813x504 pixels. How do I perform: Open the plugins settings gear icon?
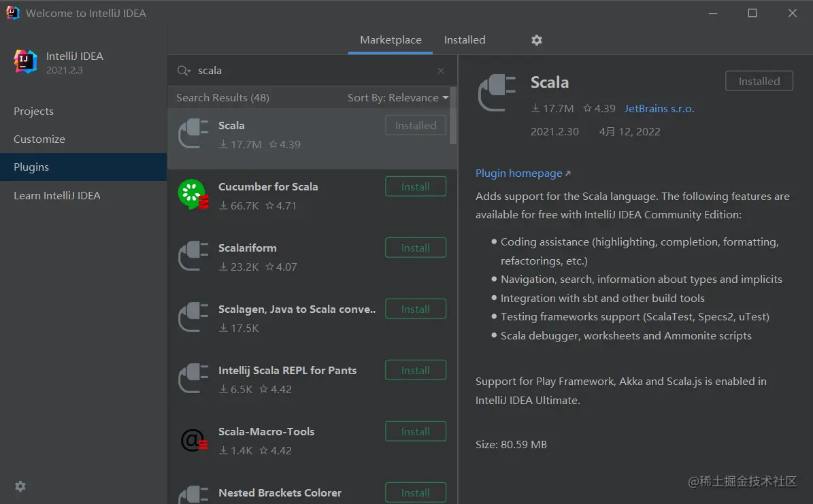pos(537,40)
